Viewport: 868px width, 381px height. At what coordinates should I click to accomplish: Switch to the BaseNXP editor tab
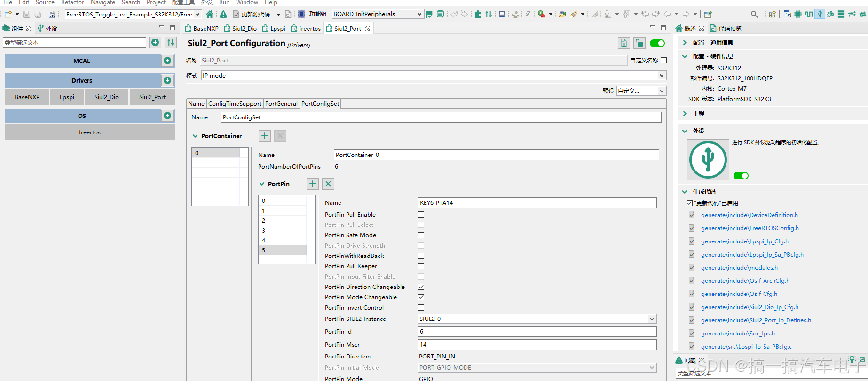point(202,28)
